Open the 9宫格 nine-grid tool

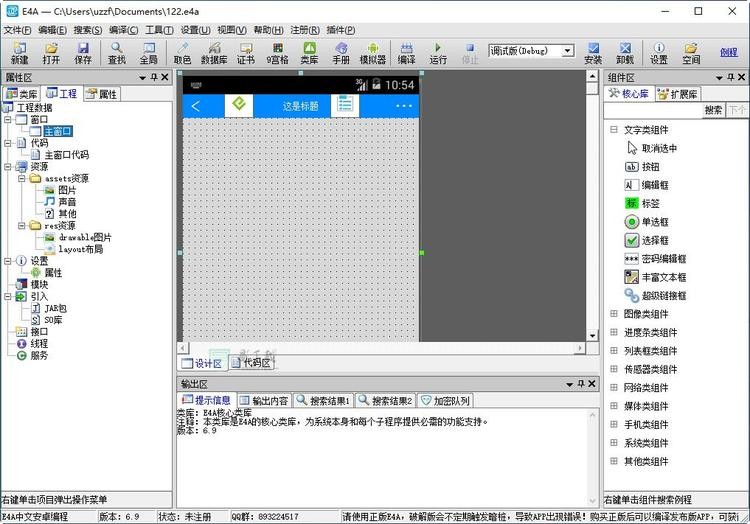click(x=277, y=53)
